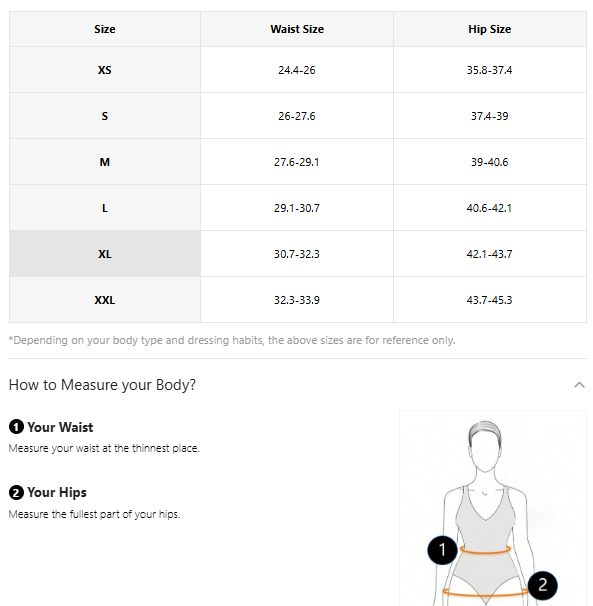
Task: Click XL waist value 30.7-32.3
Action: (297, 254)
